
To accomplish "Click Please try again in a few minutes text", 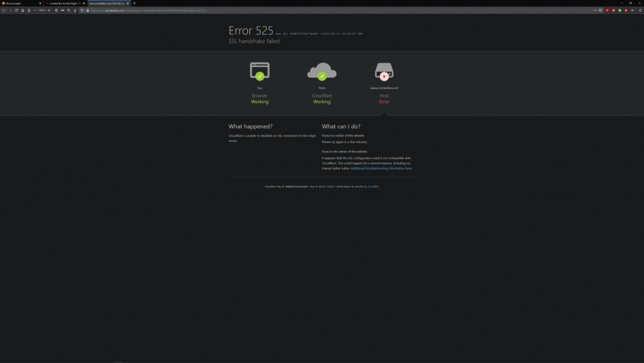I will click(x=345, y=142).
